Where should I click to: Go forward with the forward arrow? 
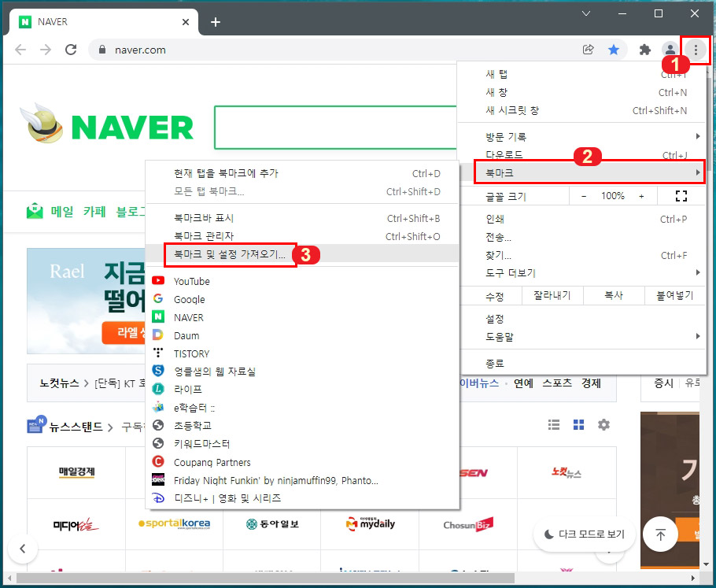46,50
